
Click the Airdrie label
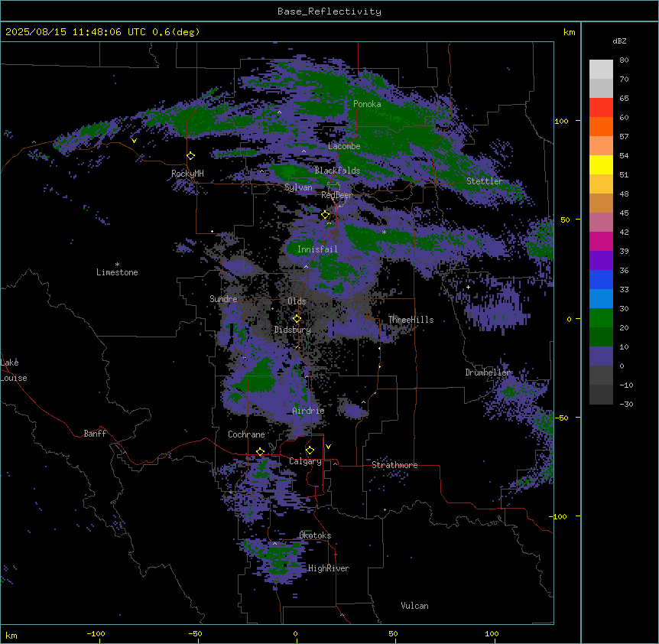click(308, 411)
